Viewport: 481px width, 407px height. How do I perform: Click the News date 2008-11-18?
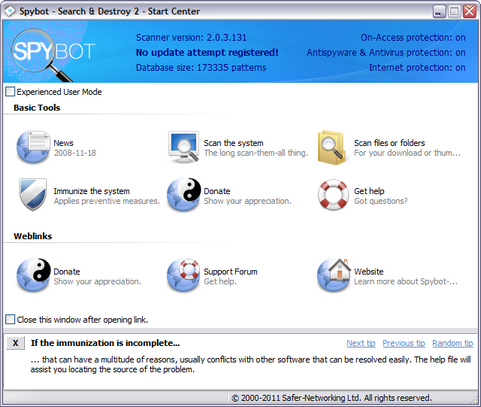point(75,153)
